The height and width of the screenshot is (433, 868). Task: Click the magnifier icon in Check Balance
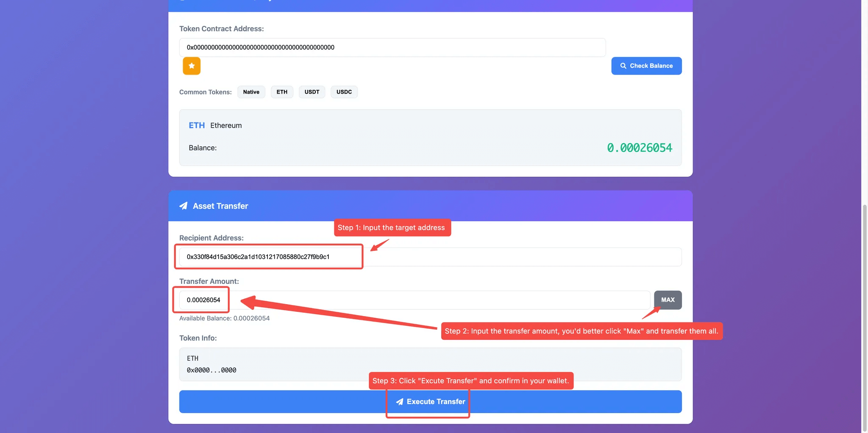(x=623, y=66)
